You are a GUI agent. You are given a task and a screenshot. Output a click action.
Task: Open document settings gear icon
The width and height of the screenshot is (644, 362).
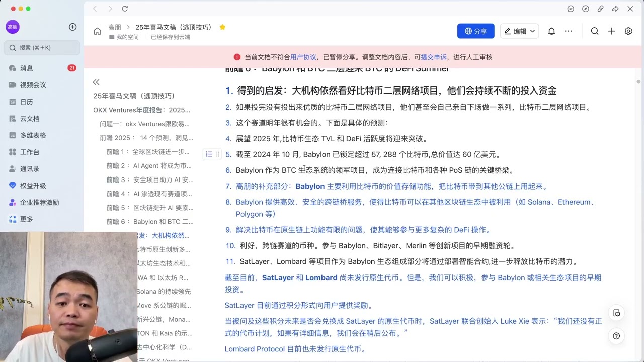coord(628,31)
